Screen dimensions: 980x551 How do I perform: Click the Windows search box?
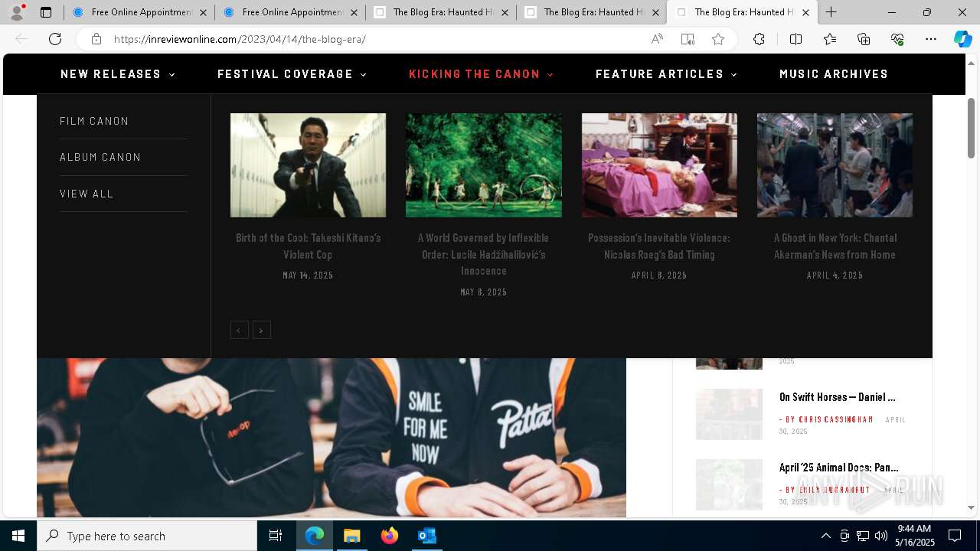point(147,536)
